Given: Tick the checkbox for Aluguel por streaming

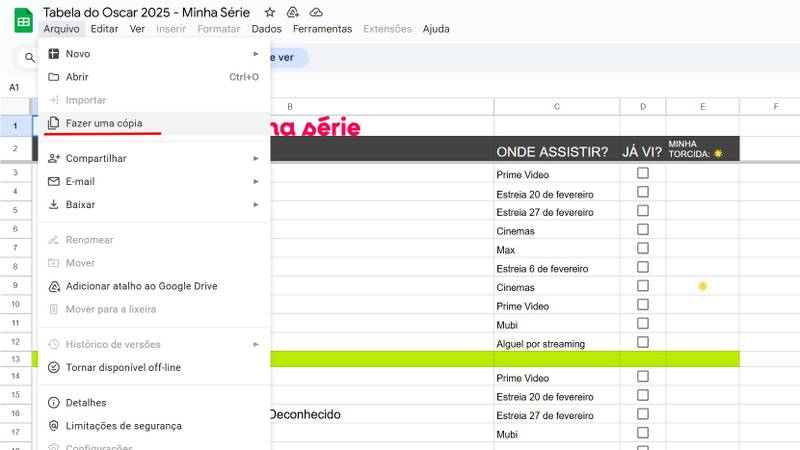Looking at the screenshot, I should [643, 342].
